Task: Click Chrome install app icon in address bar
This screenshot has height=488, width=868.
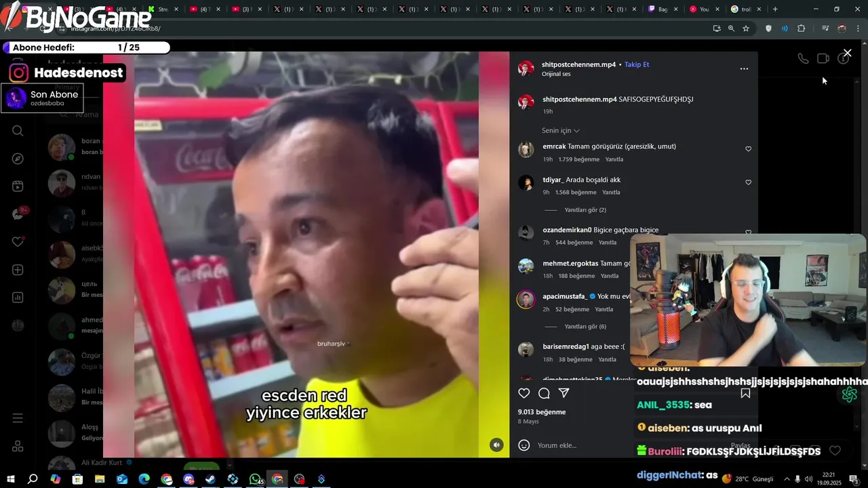Action: click(717, 28)
